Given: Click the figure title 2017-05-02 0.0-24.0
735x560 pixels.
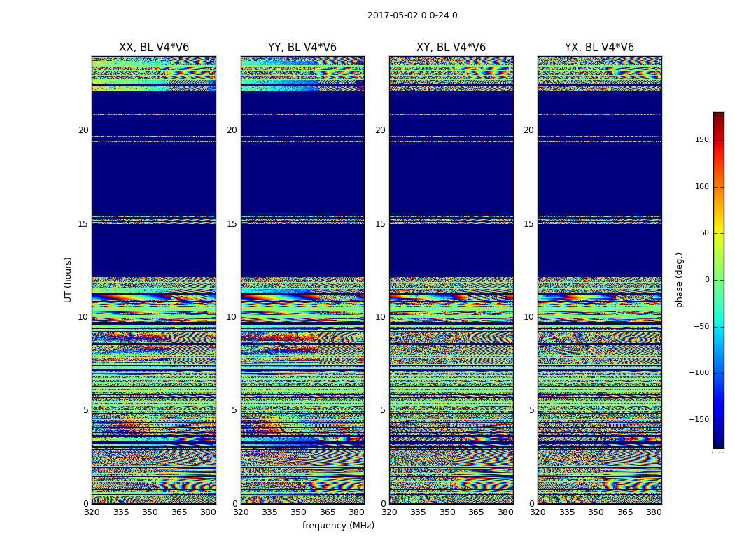Looking at the screenshot, I should point(412,15).
